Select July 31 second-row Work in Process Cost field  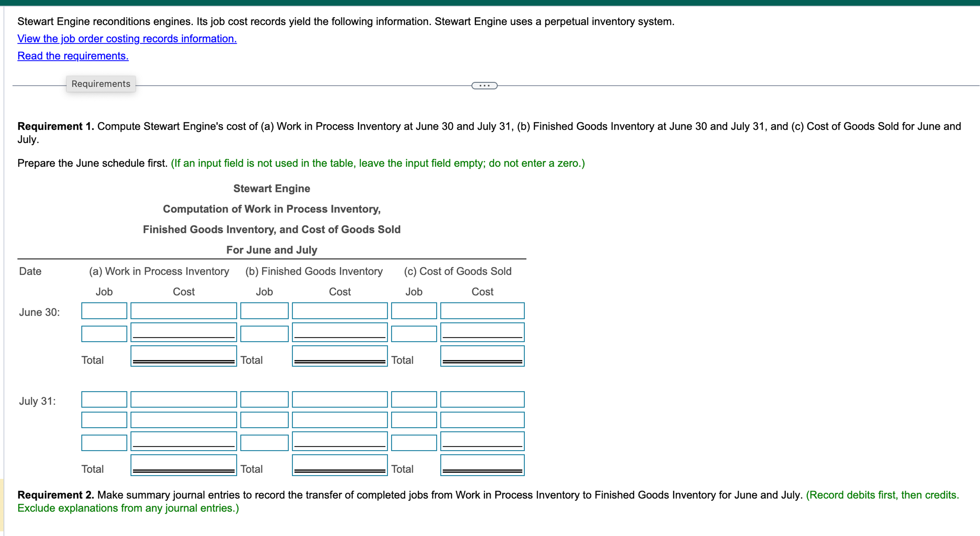click(184, 420)
